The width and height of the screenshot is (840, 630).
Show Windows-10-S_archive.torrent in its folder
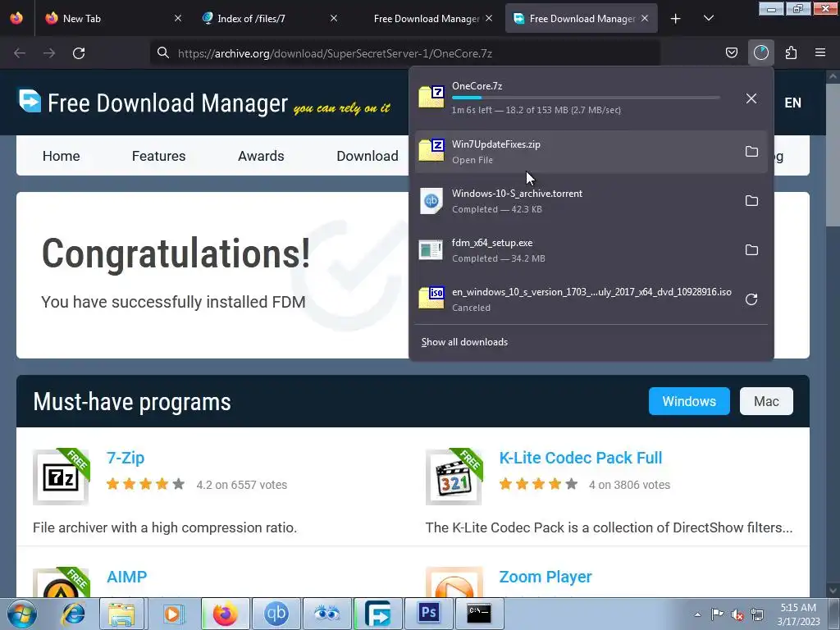[x=751, y=201]
